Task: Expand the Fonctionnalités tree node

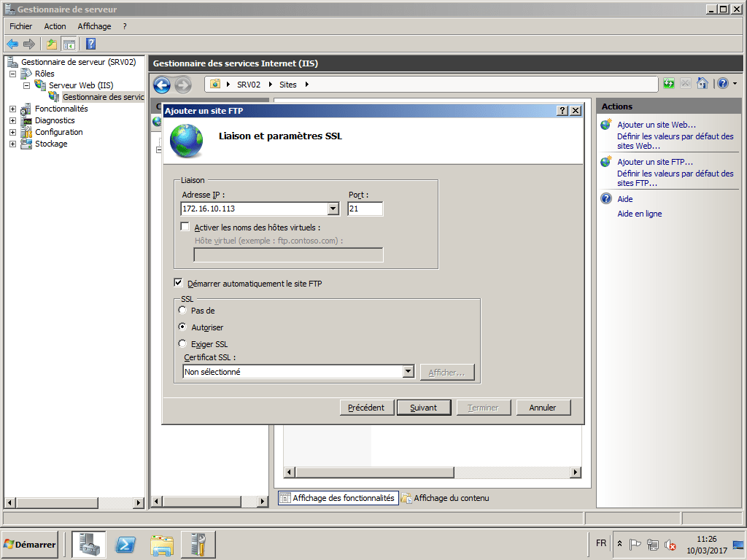Action: tap(12, 109)
